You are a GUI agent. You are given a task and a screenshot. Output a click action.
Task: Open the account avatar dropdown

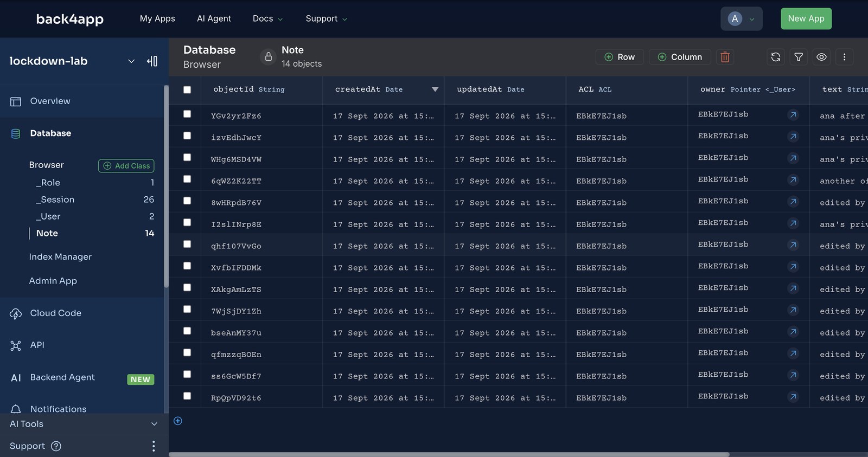click(742, 19)
